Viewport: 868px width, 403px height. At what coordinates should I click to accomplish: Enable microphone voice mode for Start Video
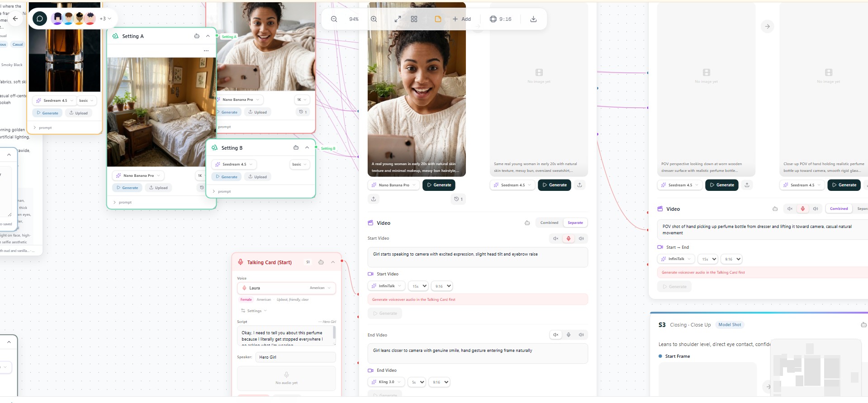click(x=569, y=238)
